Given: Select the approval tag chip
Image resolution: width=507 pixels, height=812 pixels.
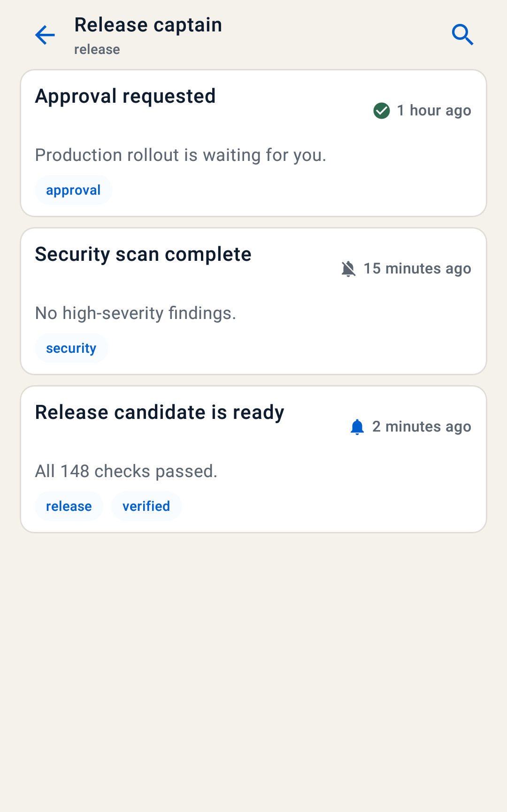Looking at the screenshot, I should pos(73,190).
